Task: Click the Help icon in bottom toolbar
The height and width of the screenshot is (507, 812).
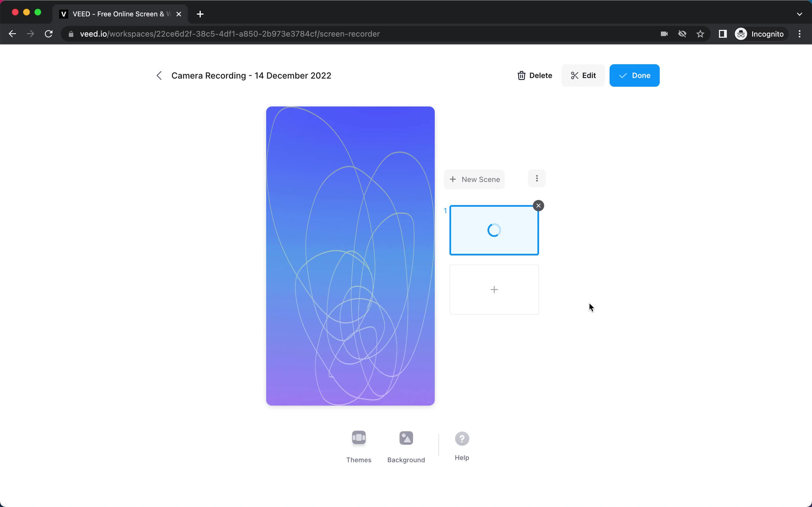Action: pos(462,439)
